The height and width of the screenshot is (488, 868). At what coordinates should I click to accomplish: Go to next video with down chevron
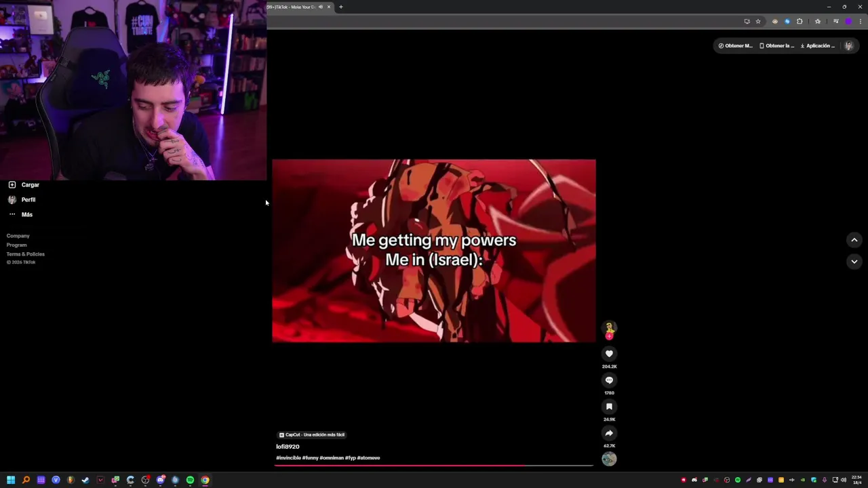(854, 262)
